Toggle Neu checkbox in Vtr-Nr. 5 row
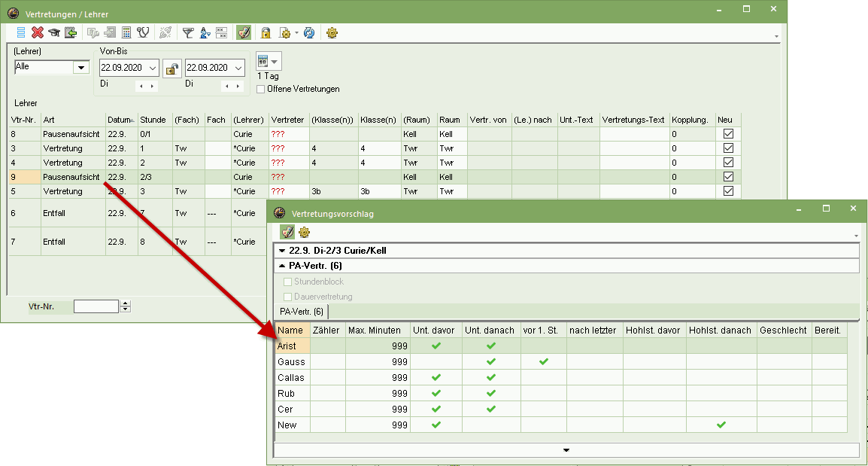Viewport: 868px width, 466px height. (728, 191)
